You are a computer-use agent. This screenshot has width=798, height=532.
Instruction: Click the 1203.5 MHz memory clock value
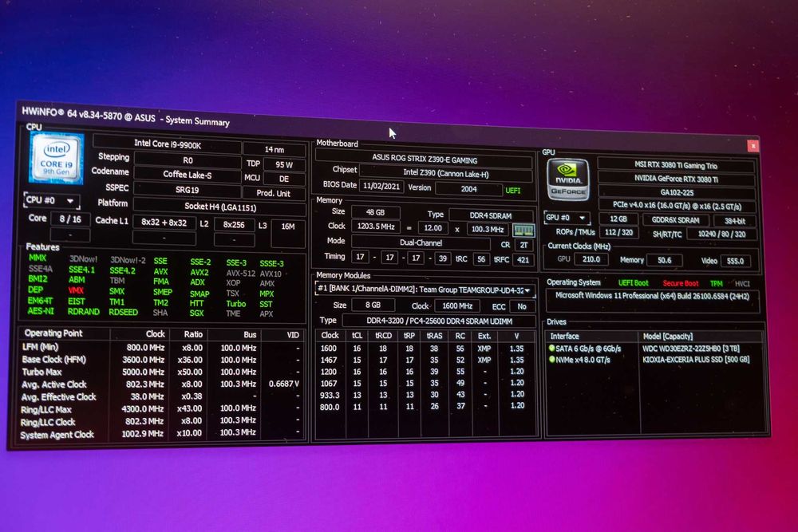pyautogui.click(x=376, y=227)
